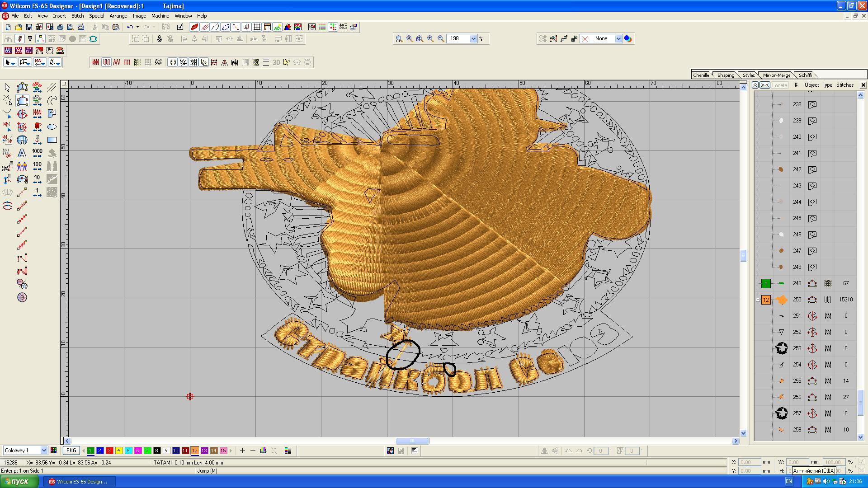This screenshot has width=868, height=488.
Task: Click the Save design icon
Action: [x=29, y=27]
